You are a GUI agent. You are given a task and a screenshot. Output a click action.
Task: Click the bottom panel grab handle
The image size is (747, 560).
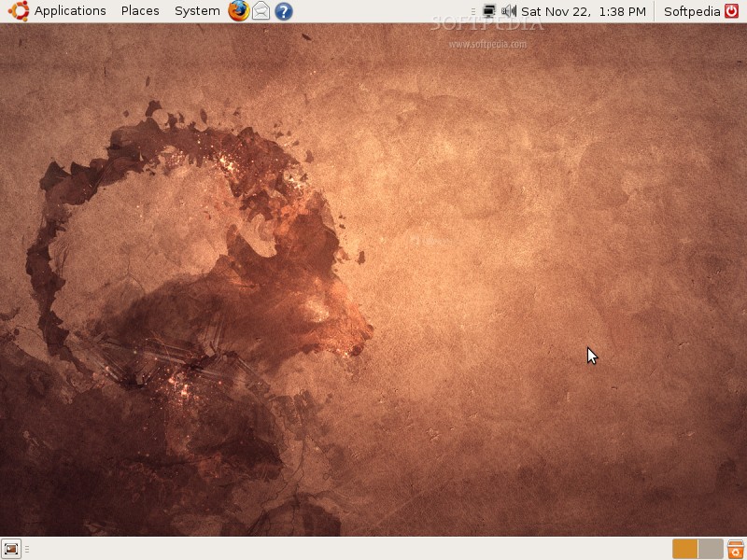coord(27,548)
